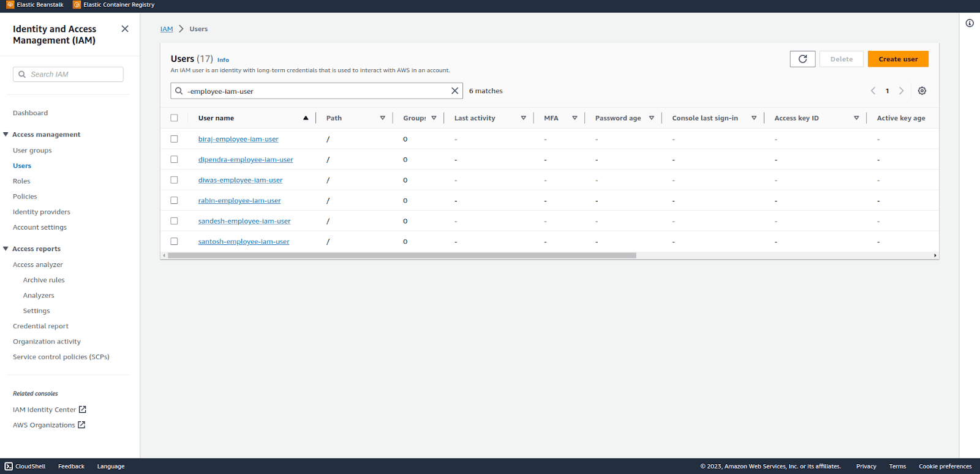The height and width of the screenshot is (474, 980).
Task: Toggle select-all users checkbox
Action: (x=174, y=118)
